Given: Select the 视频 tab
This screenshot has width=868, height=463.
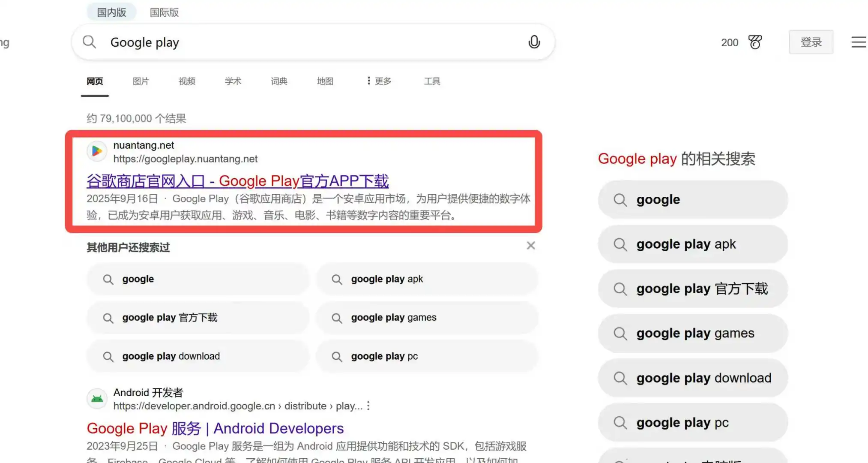Looking at the screenshot, I should [187, 81].
